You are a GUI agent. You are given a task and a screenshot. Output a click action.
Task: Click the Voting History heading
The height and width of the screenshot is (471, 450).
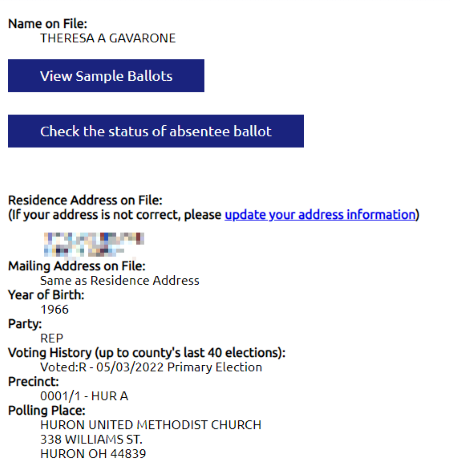point(147,353)
